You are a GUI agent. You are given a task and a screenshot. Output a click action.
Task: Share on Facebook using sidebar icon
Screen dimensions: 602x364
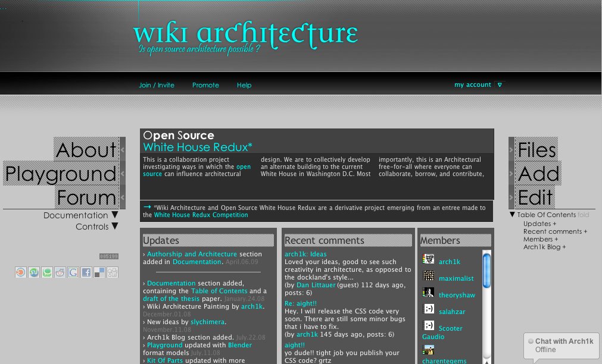tap(86, 272)
